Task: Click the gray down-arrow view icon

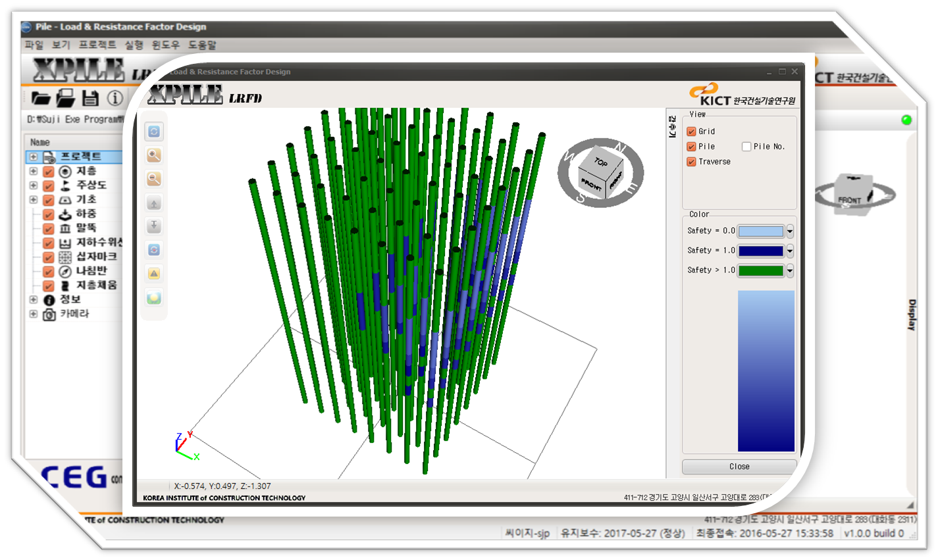Action: coord(154,226)
